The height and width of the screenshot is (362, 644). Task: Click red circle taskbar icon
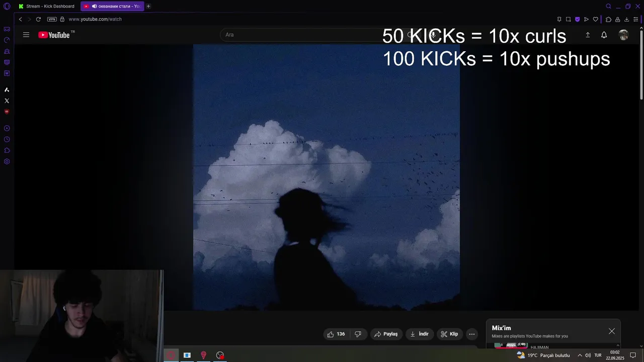click(171, 355)
